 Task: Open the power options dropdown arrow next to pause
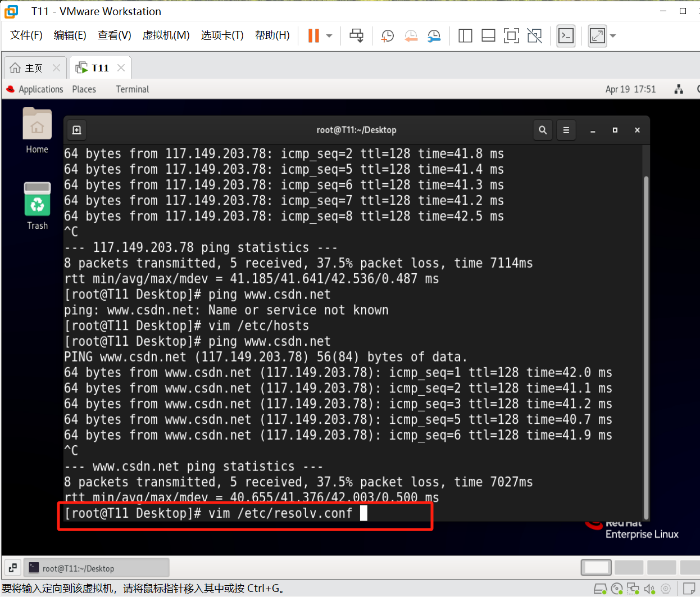329,36
